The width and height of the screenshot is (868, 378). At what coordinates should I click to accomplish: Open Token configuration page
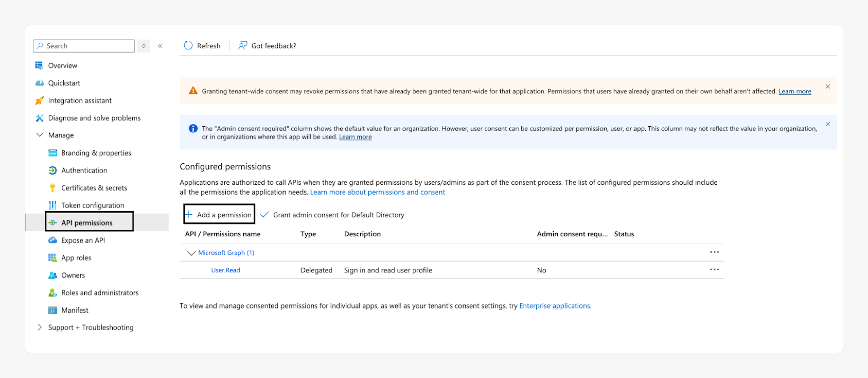[x=92, y=205]
